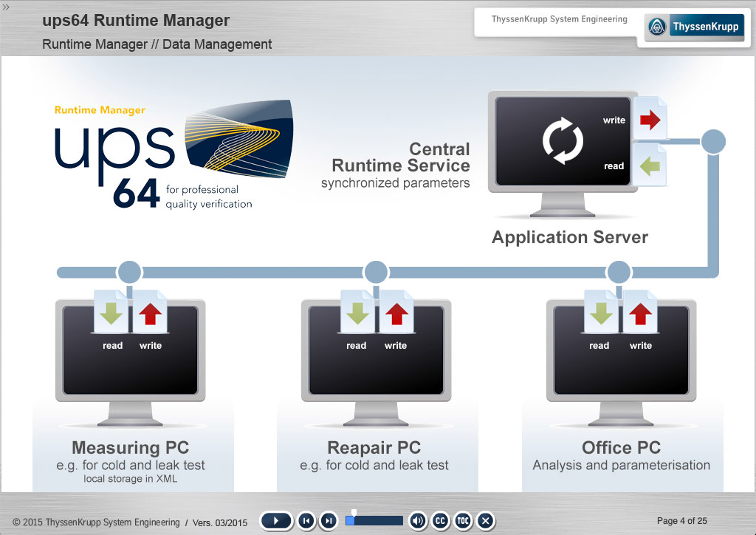Click the slide progress bar
Viewport: 756px width, 535px height.
point(374,520)
